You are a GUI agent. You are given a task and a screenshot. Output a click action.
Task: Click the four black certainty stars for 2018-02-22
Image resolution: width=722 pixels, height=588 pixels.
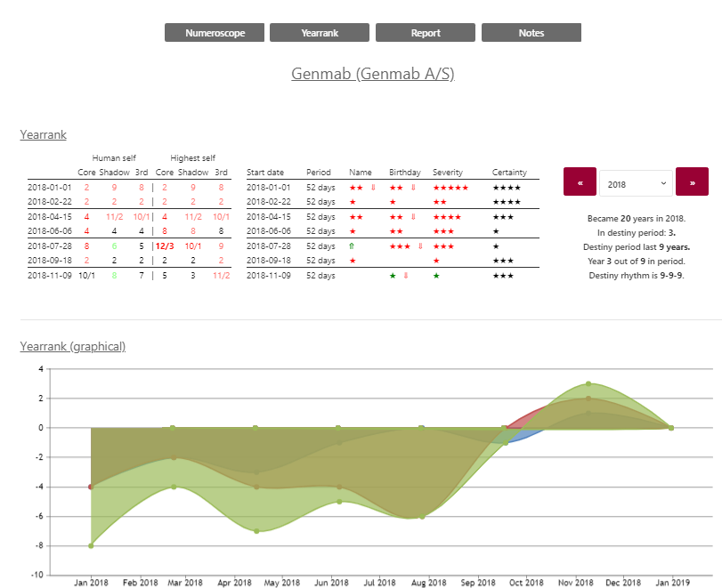pyautogui.click(x=507, y=202)
